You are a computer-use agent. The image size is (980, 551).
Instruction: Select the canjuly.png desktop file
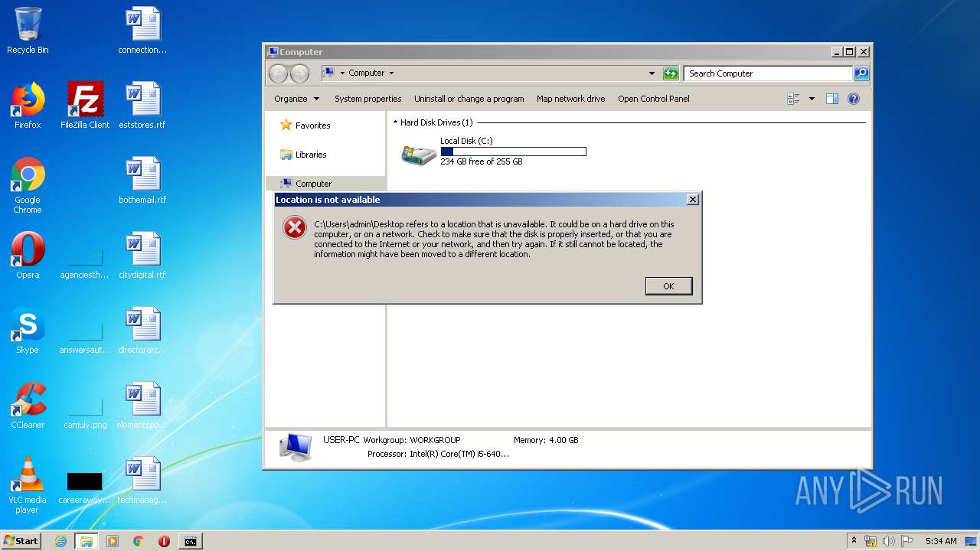coord(85,413)
